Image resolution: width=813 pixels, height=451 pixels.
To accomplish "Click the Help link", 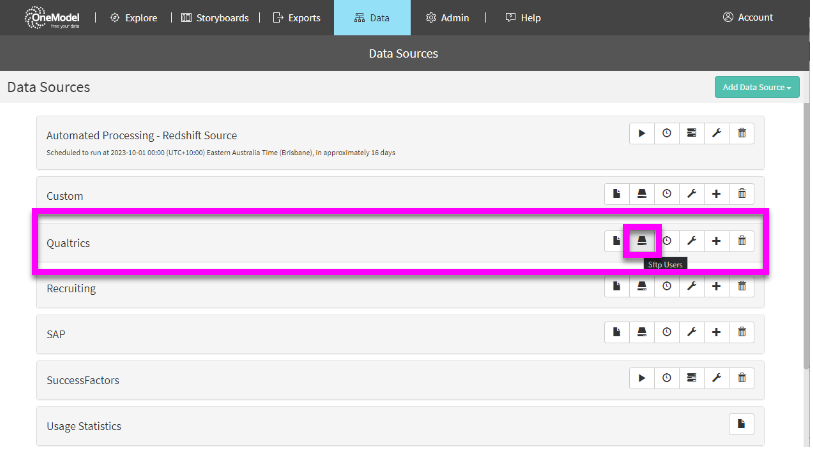I will pyautogui.click(x=523, y=18).
